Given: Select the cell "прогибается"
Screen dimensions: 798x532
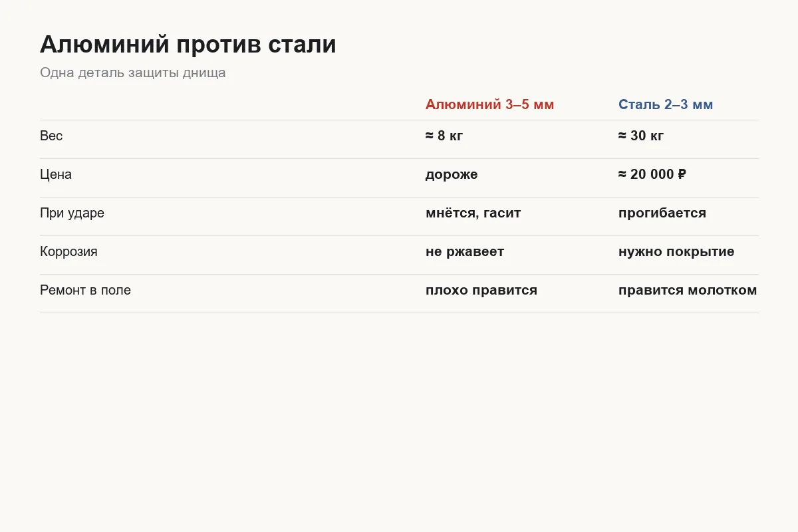Looking at the screenshot, I should pos(662,213).
